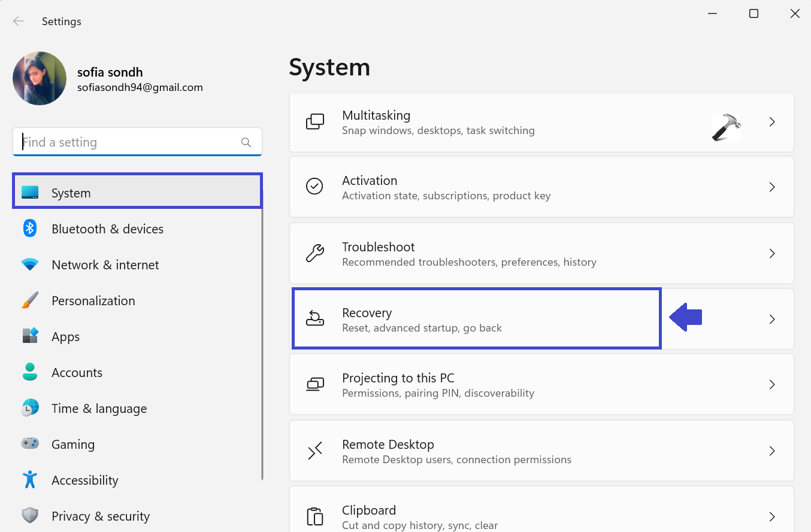The width and height of the screenshot is (811, 532).
Task: Expand Activation using its chevron arrow
Action: [772, 187]
